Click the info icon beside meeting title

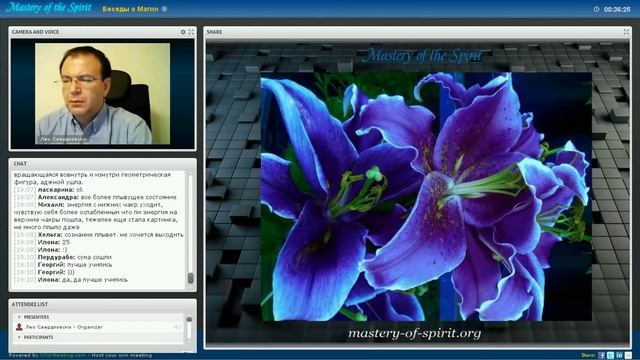(x=164, y=9)
